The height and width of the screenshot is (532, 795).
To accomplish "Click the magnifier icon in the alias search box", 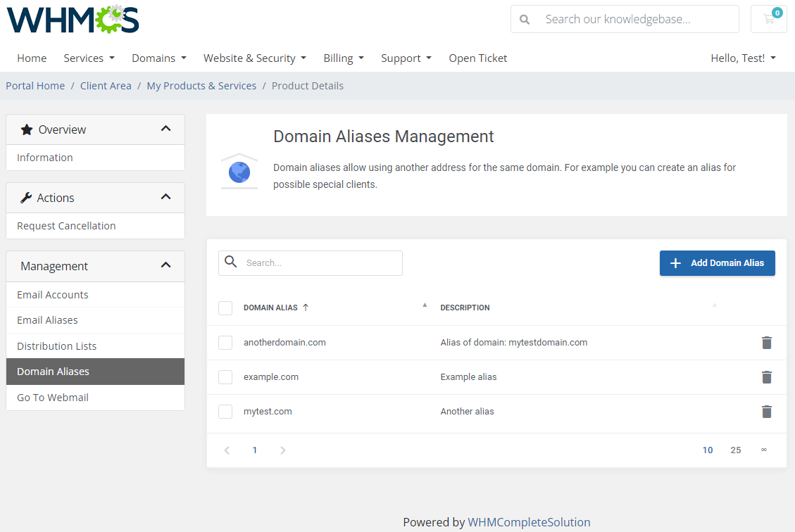I will click(x=231, y=262).
